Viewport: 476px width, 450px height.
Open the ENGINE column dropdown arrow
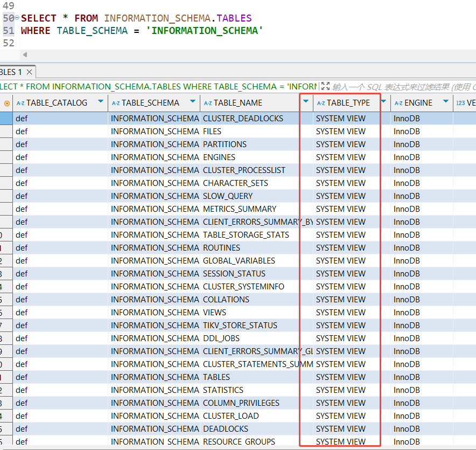tap(446, 101)
